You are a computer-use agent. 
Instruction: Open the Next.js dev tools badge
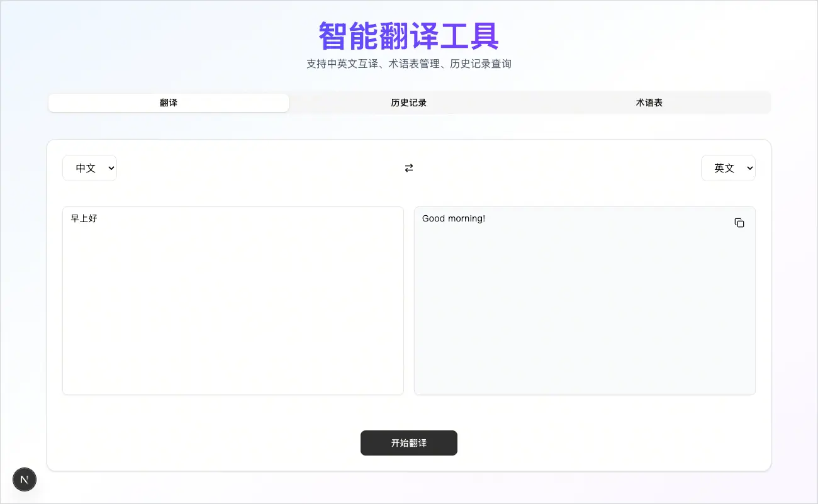pyautogui.click(x=25, y=479)
